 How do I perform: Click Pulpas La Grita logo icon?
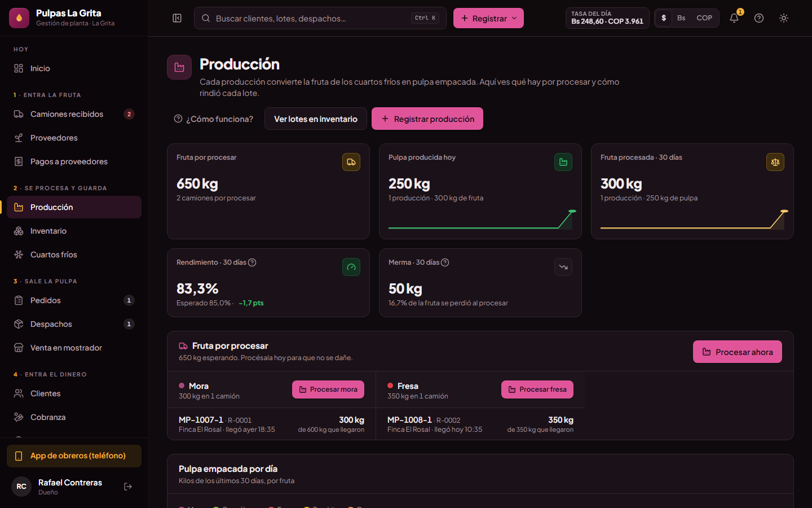19,18
